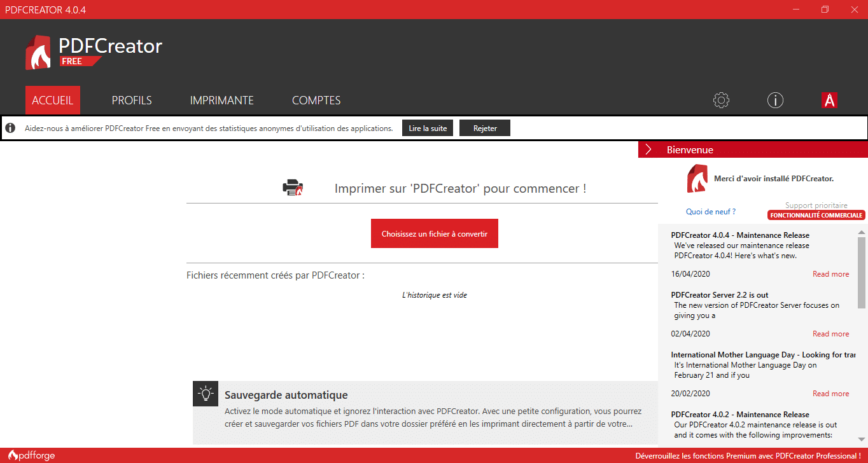The height and width of the screenshot is (463, 868).
Task: Click the 'Lire la suite' button
Action: [x=428, y=128]
